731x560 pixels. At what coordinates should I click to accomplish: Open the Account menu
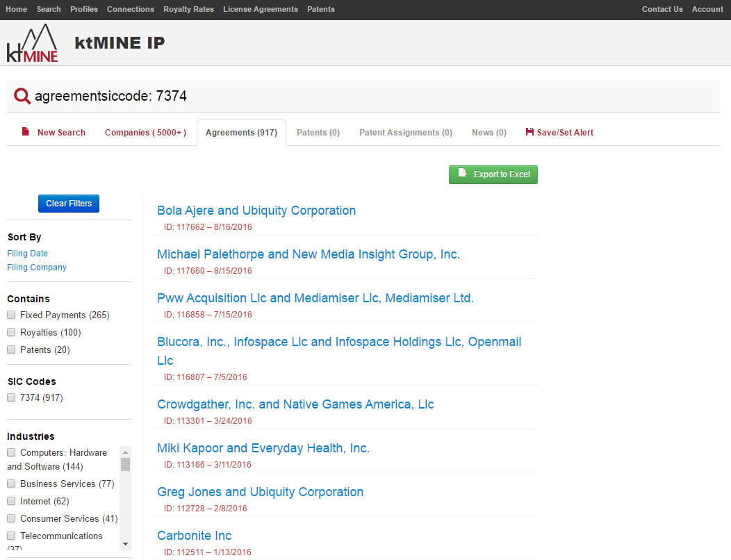tap(707, 9)
